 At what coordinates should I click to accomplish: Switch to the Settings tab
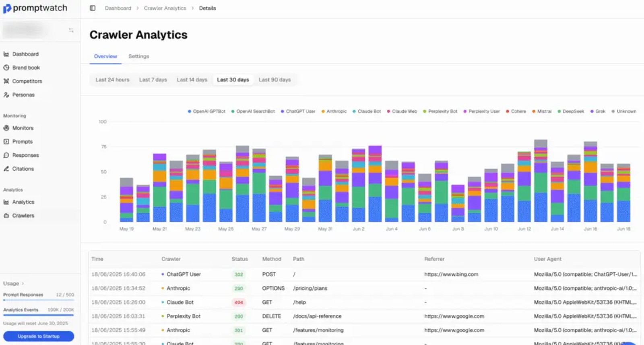138,56
